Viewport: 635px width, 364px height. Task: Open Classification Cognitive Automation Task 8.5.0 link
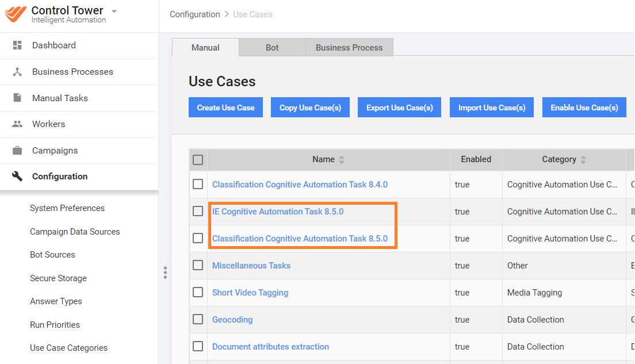[300, 239]
